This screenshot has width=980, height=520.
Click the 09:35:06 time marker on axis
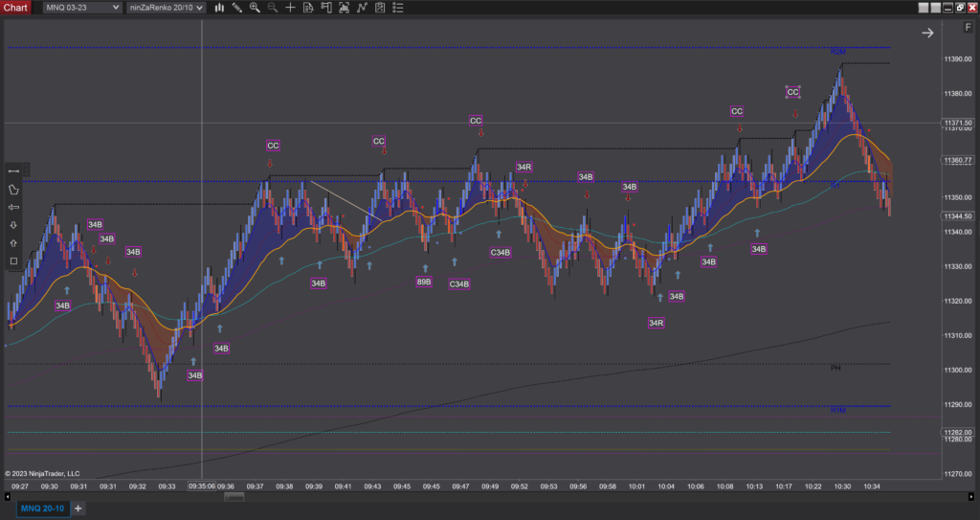(x=202, y=486)
